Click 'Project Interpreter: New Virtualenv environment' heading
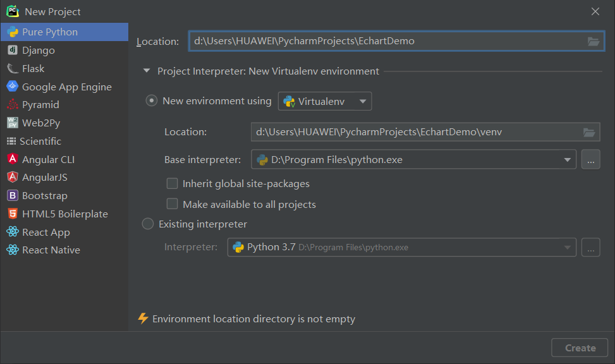615x364 pixels. point(268,71)
